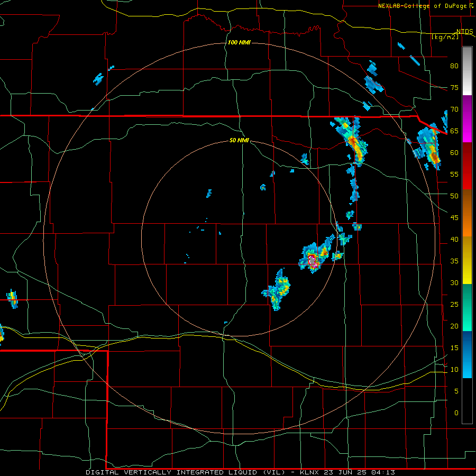Click the "DIGITAL VERTICALLY INTEGRATED LIQUID (VIL)" caption
This screenshot has height=476, width=476.
[x=186, y=472]
